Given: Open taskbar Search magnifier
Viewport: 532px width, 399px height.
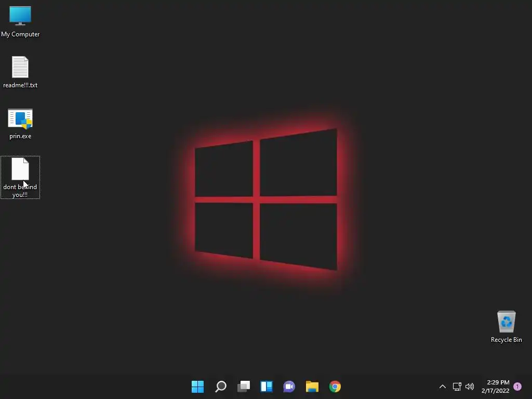Looking at the screenshot, I should (x=220, y=387).
